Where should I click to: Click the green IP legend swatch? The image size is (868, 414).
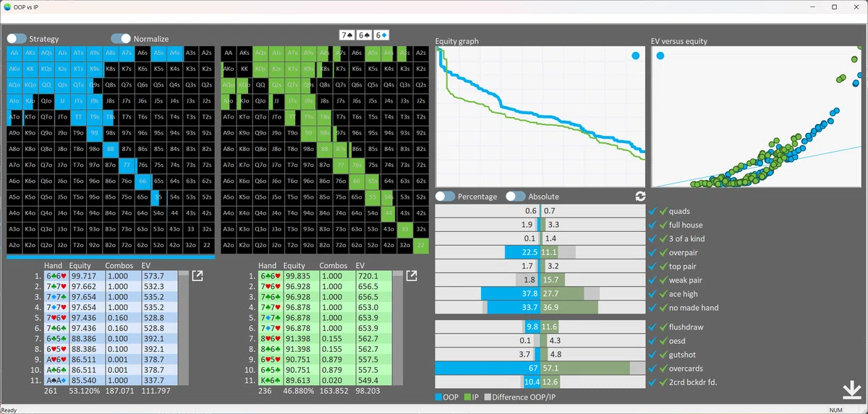(x=468, y=397)
